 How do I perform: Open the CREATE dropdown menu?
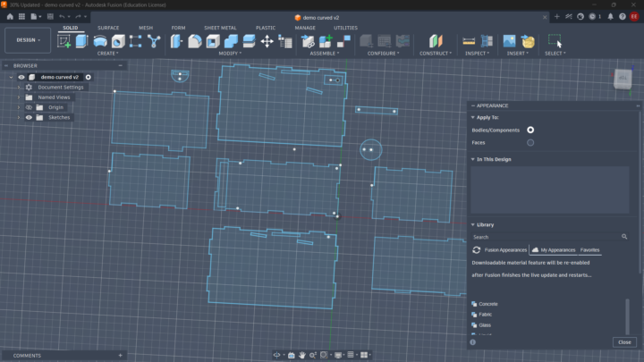(x=107, y=54)
